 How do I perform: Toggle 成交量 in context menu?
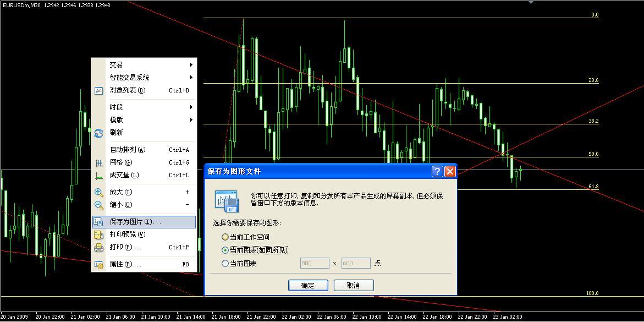tap(144, 176)
